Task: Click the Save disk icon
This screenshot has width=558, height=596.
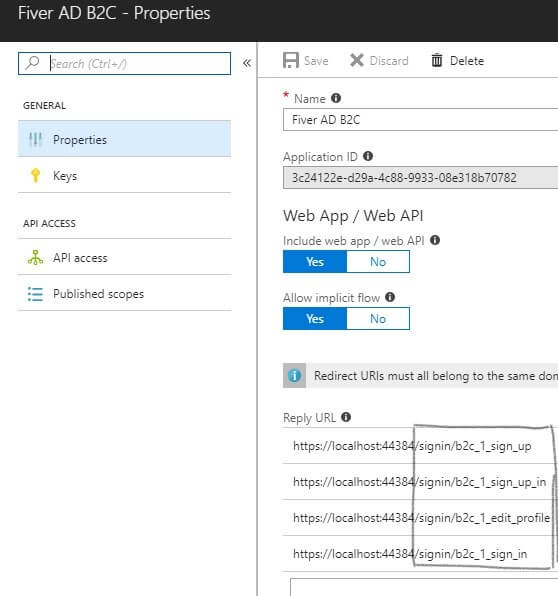Action: tap(291, 60)
